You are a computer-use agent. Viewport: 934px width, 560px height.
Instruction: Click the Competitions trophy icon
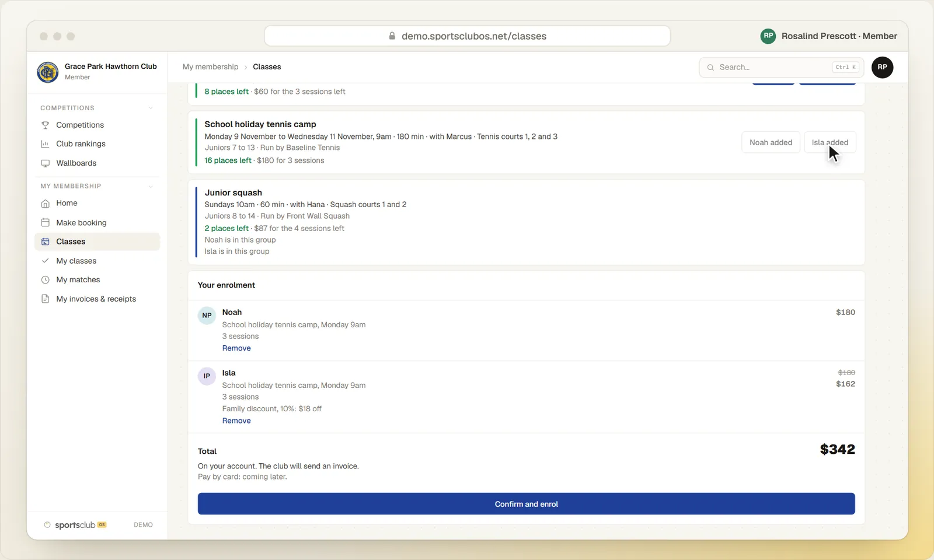[45, 125]
